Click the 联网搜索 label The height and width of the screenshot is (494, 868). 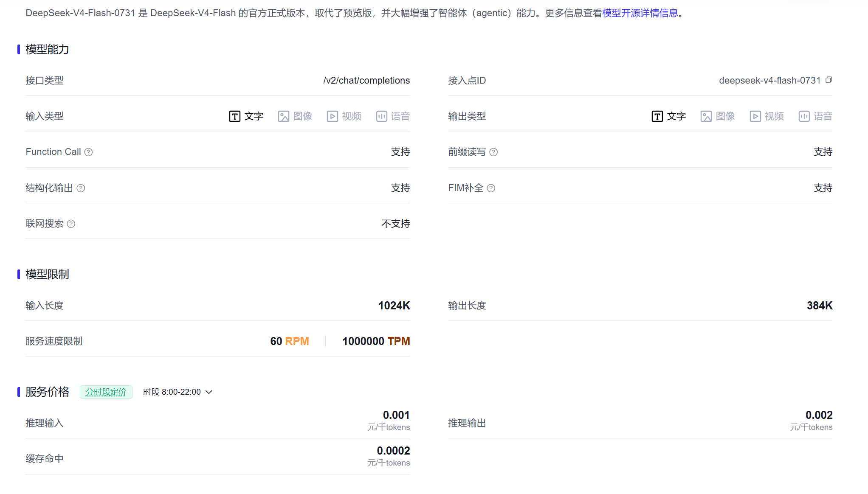click(45, 224)
